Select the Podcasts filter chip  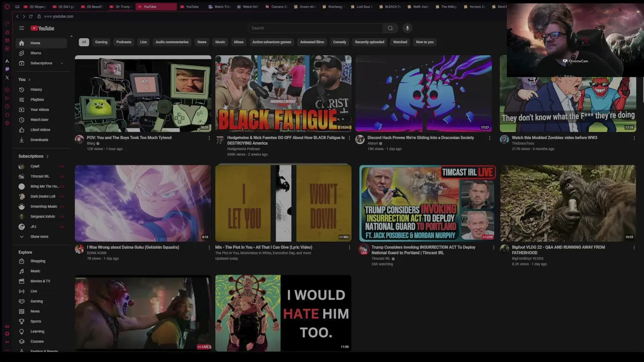pyautogui.click(x=124, y=42)
